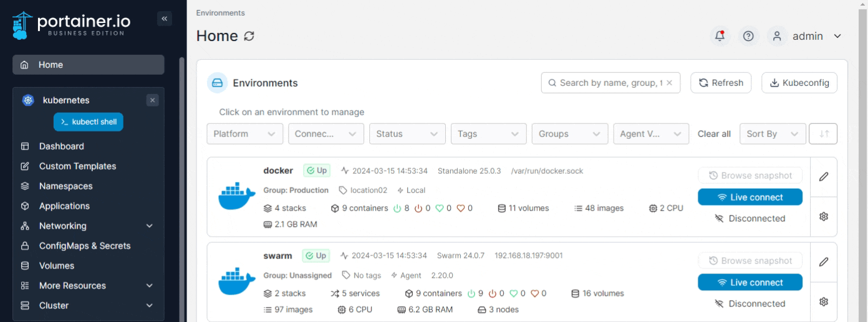Click Live connect for docker environment

click(x=750, y=197)
